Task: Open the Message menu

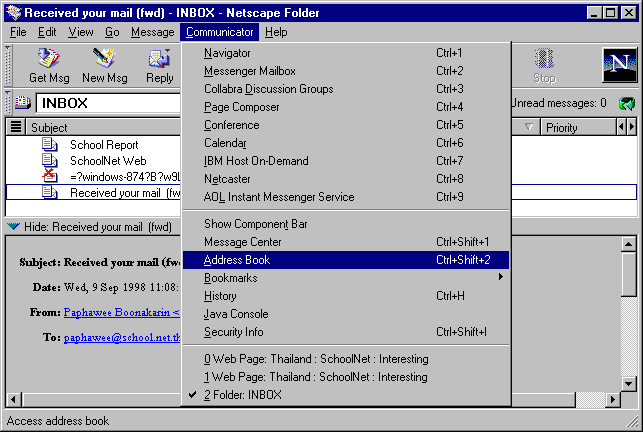Action: point(153,32)
